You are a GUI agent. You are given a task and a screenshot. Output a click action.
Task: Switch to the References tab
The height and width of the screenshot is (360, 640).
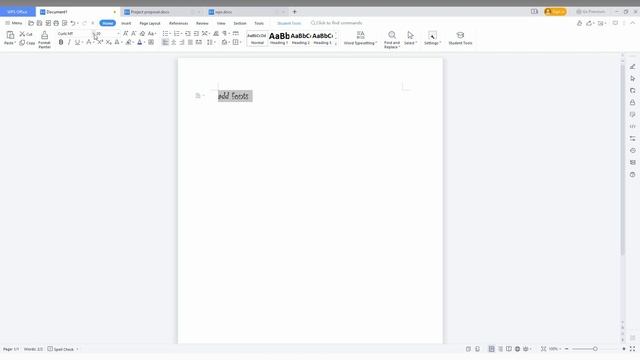click(x=178, y=23)
